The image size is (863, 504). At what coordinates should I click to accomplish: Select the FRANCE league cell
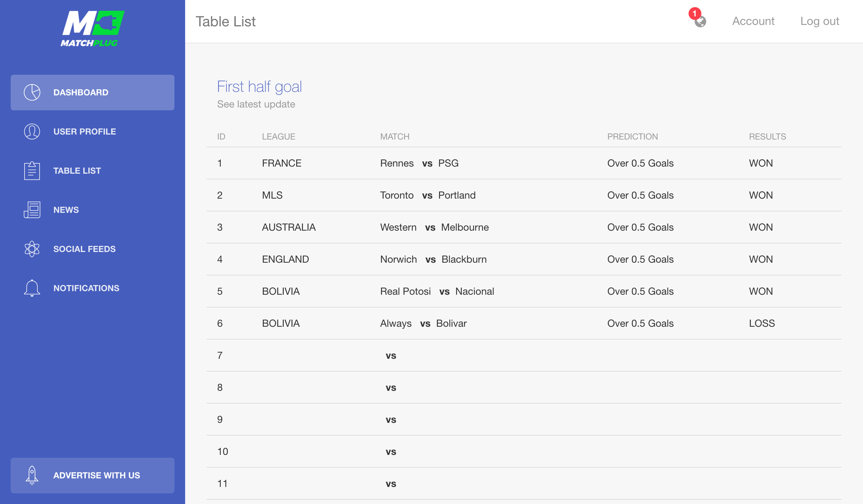click(x=282, y=163)
